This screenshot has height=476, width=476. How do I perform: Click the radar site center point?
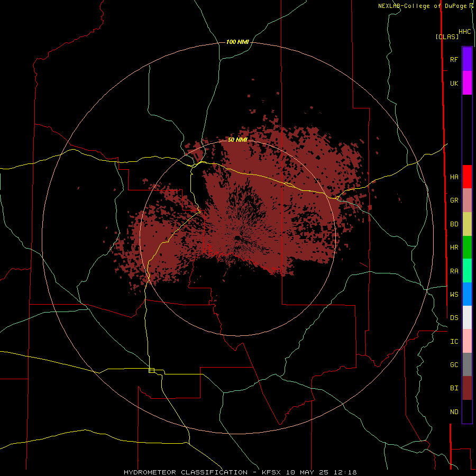click(237, 237)
